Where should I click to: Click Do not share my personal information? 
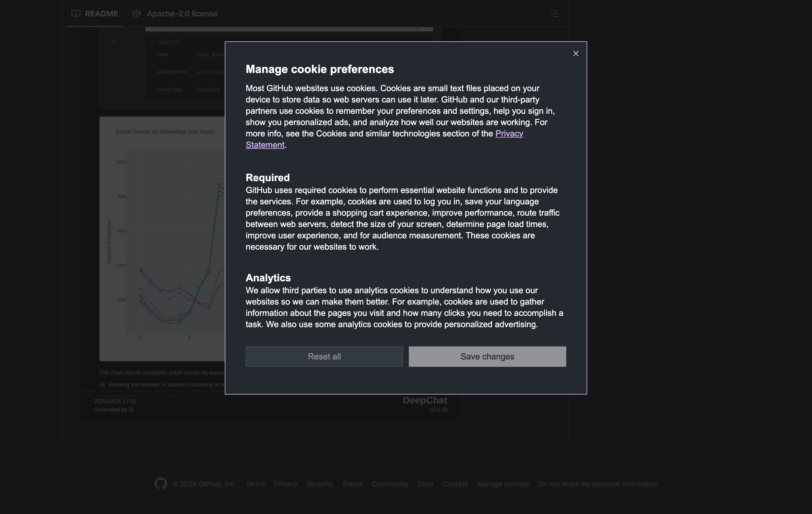(x=598, y=484)
